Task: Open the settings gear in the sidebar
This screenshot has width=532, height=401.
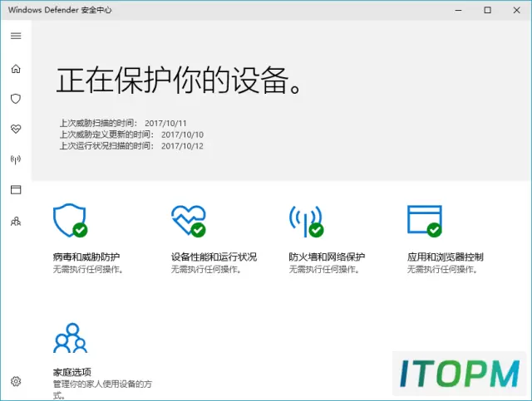Action: tap(16, 381)
